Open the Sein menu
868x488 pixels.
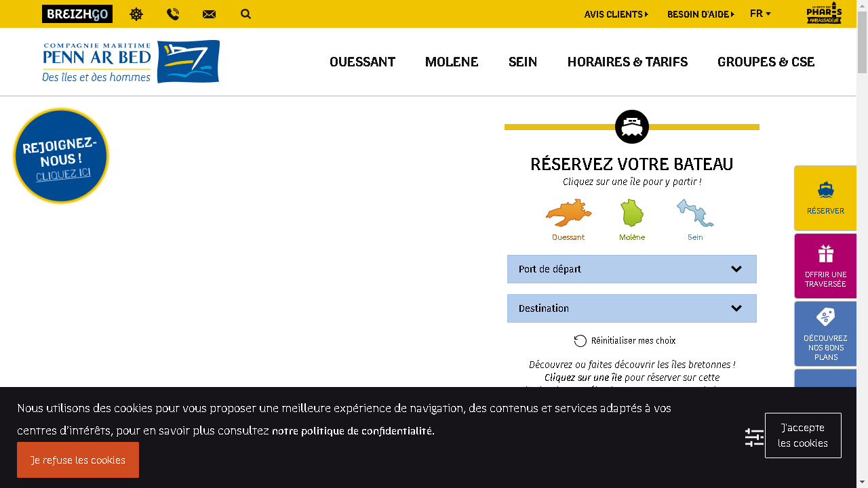coord(523,62)
